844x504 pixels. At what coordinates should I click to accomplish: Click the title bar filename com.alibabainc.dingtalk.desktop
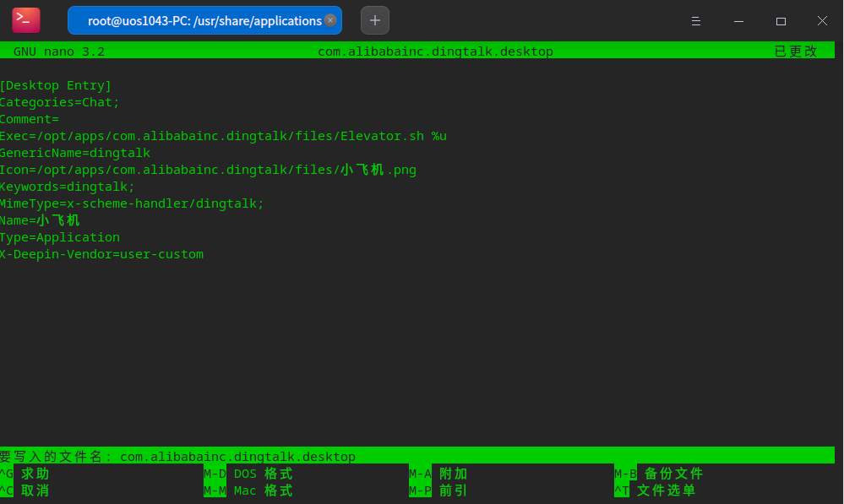pos(435,51)
